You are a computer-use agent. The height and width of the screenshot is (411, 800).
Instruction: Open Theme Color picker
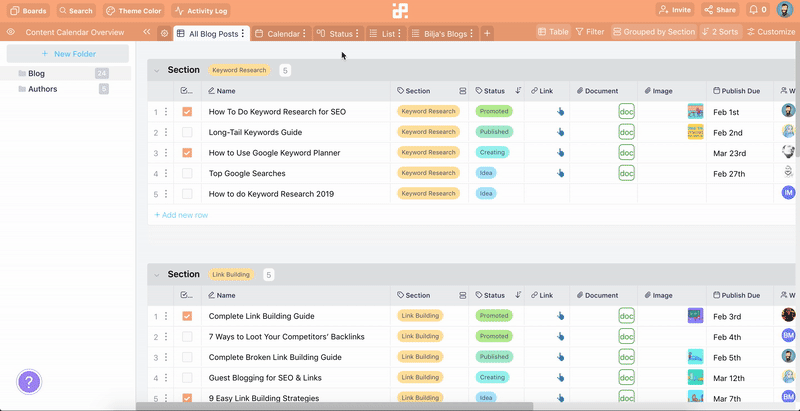pos(133,10)
